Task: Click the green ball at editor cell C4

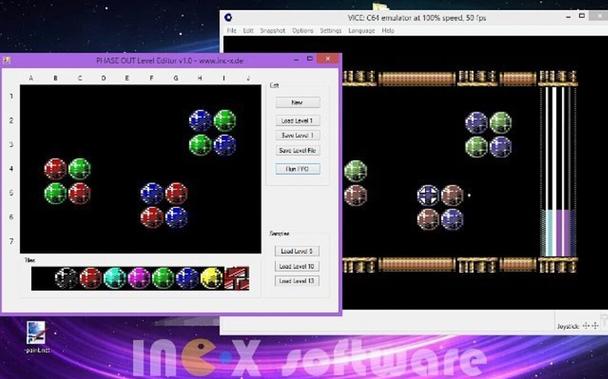Action: [79, 169]
